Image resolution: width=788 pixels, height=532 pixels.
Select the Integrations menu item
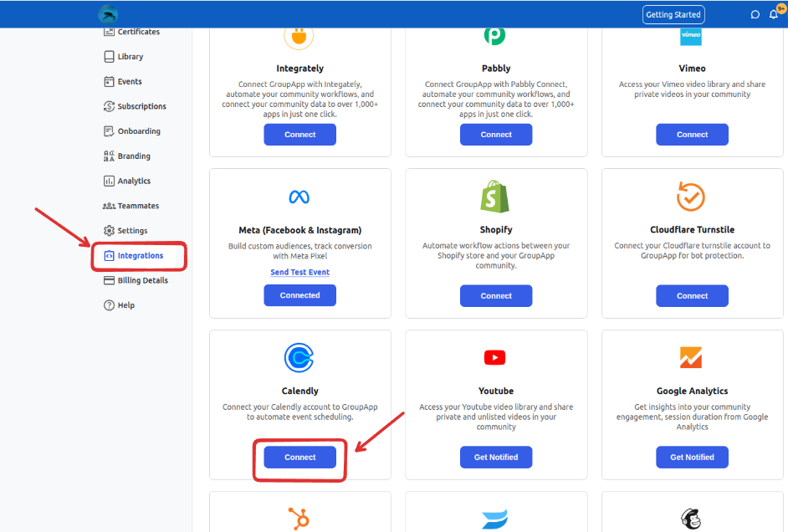(134, 256)
